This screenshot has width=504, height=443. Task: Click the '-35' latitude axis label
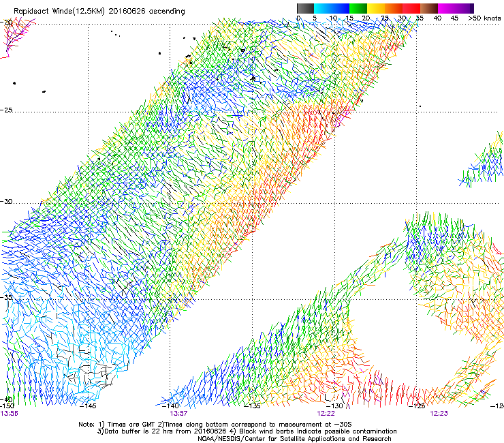[x=6, y=298]
